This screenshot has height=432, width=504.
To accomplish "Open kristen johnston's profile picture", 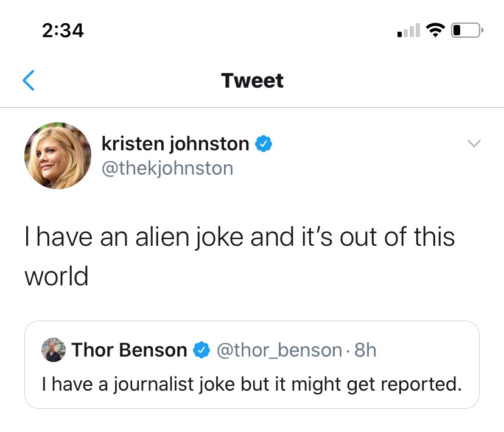I will (58, 155).
